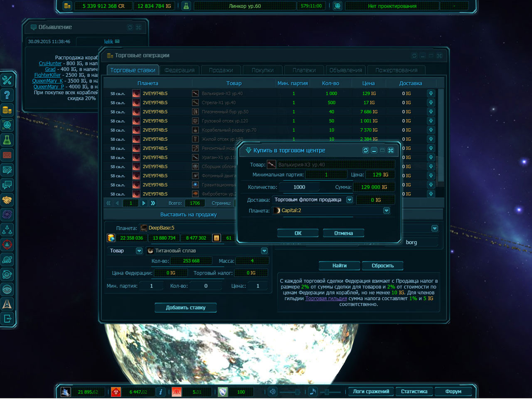The width and height of the screenshot is (532, 399).
Task: Switch to the Пожертвования tab
Action: click(x=396, y=70)
